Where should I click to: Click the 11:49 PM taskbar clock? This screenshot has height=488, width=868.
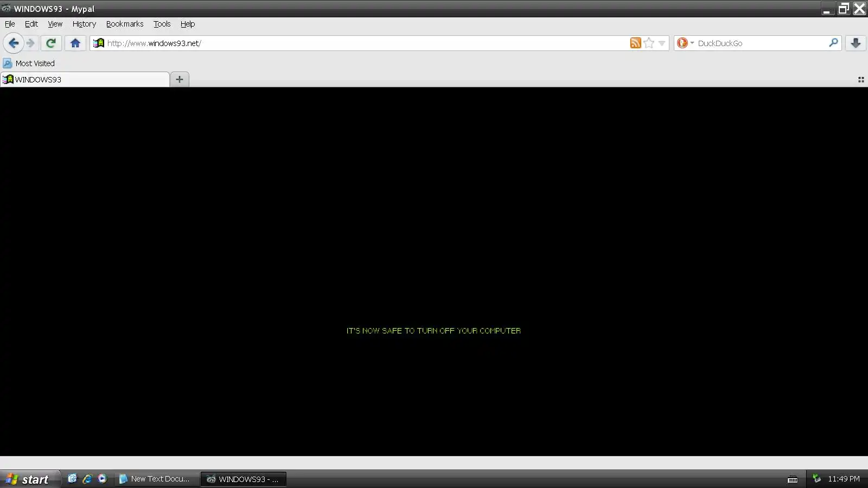pos(844,479)
